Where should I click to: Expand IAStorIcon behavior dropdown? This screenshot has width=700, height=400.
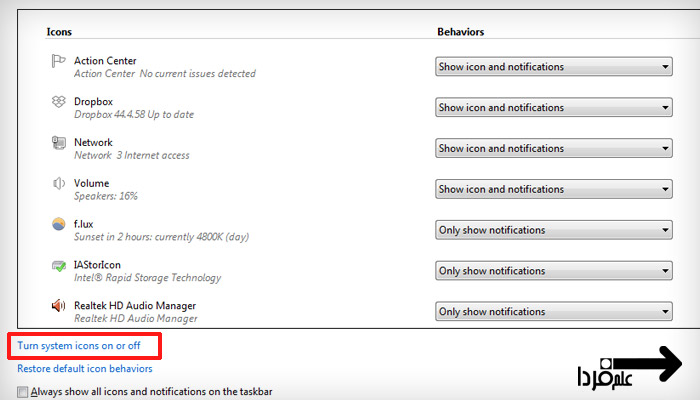click(553, 271)
